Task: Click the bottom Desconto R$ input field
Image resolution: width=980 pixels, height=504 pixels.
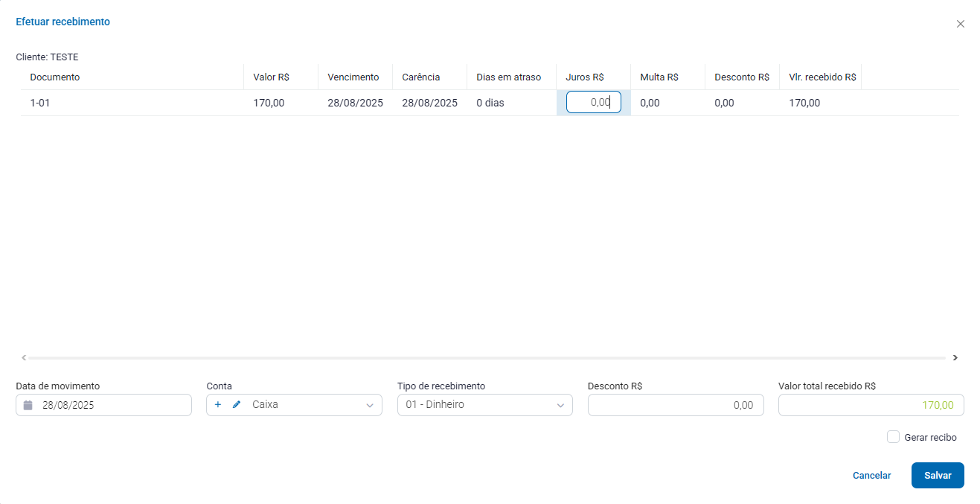Action: 675,405
